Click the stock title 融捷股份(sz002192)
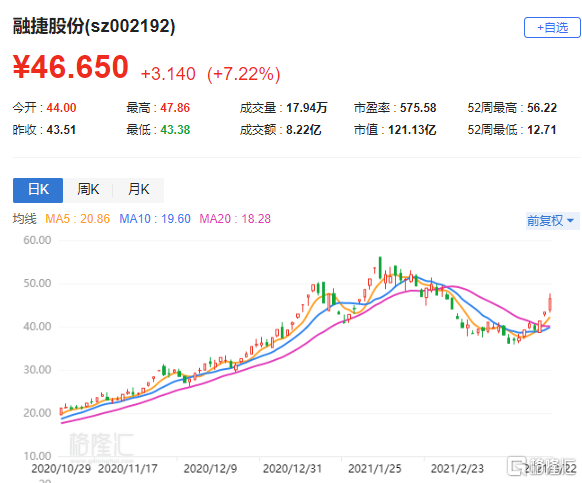 [94, 26]
